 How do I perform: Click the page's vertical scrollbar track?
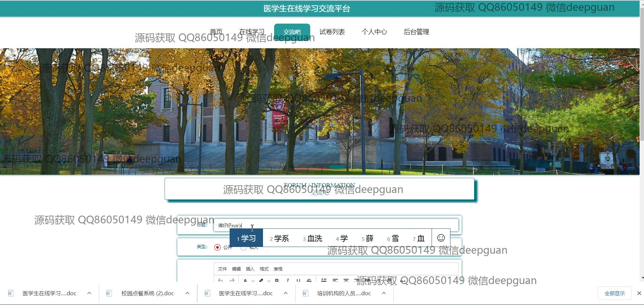coord(642,202)
